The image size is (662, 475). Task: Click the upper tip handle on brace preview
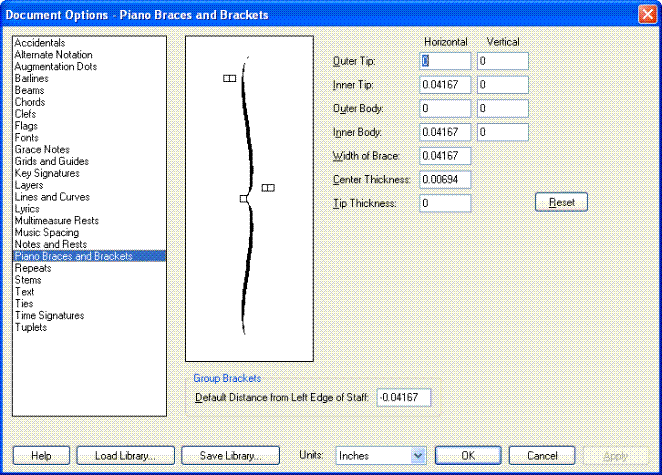point(229,77)
